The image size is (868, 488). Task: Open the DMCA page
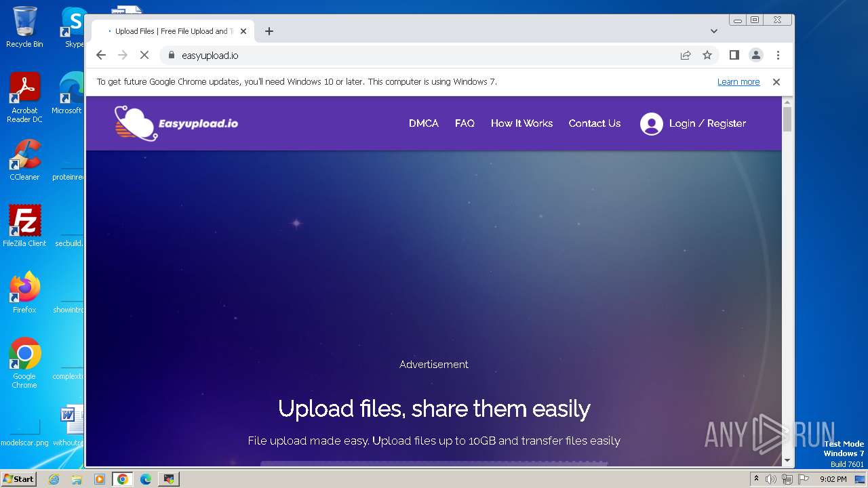pyautogui.click(x=423, y=123)
